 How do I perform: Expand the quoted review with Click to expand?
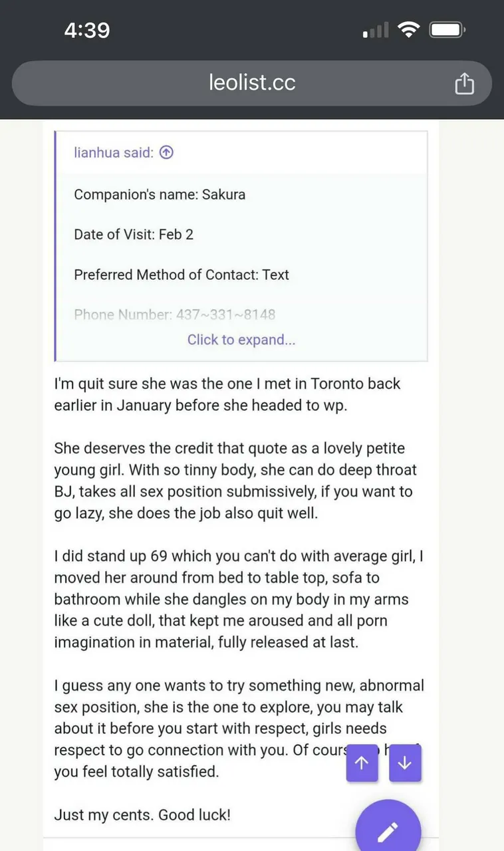coord(241,340)
